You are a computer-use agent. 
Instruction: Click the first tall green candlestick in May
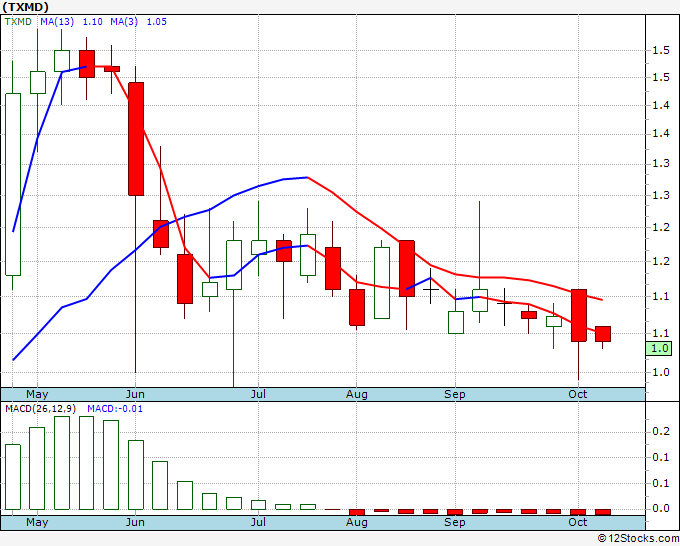[13, 184]
